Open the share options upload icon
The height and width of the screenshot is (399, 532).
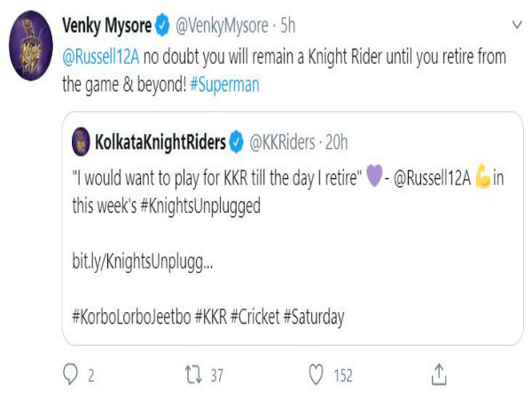click(x=439, y=374)
